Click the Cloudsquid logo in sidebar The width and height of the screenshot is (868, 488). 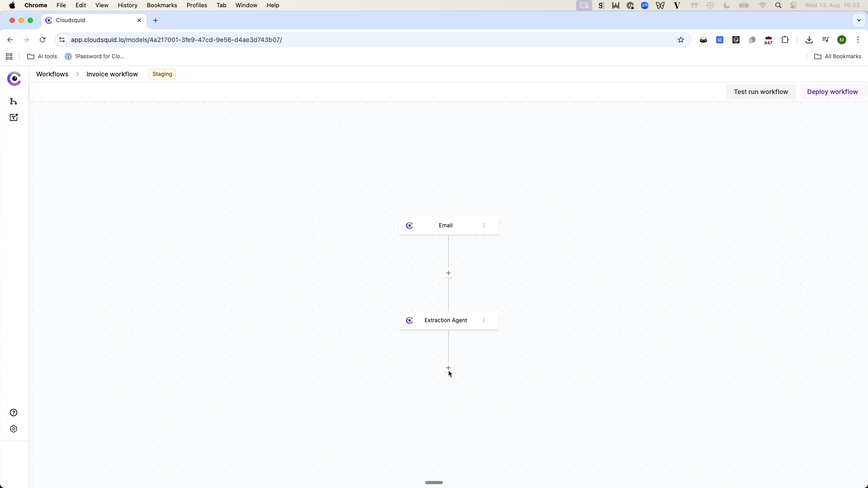14,79
